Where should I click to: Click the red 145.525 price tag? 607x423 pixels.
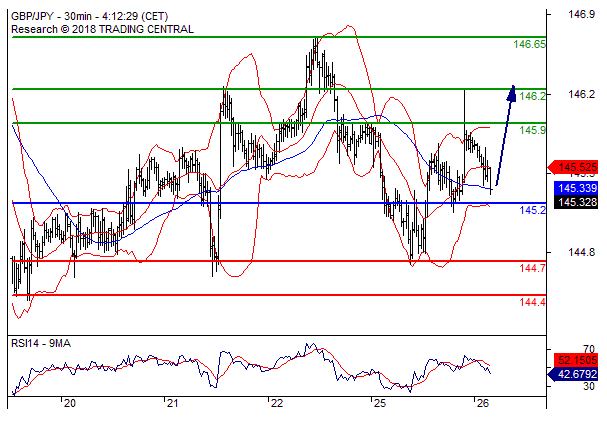[577, 167]
